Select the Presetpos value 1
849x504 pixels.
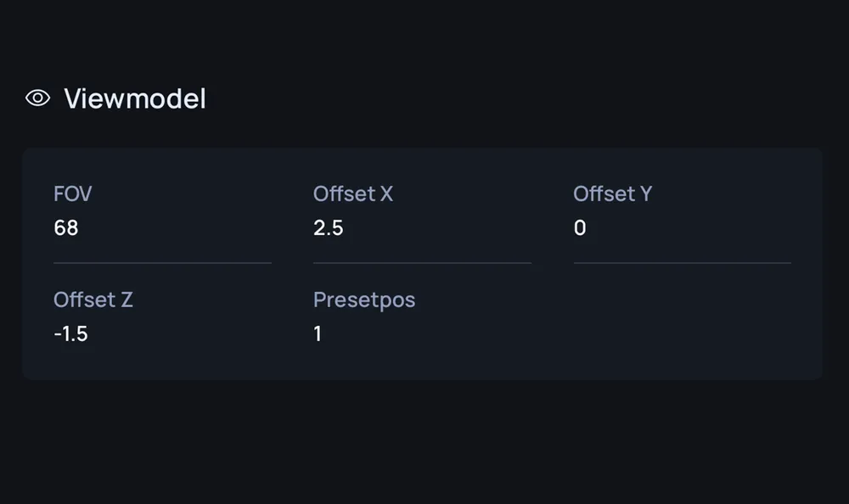tap(318, 334)
